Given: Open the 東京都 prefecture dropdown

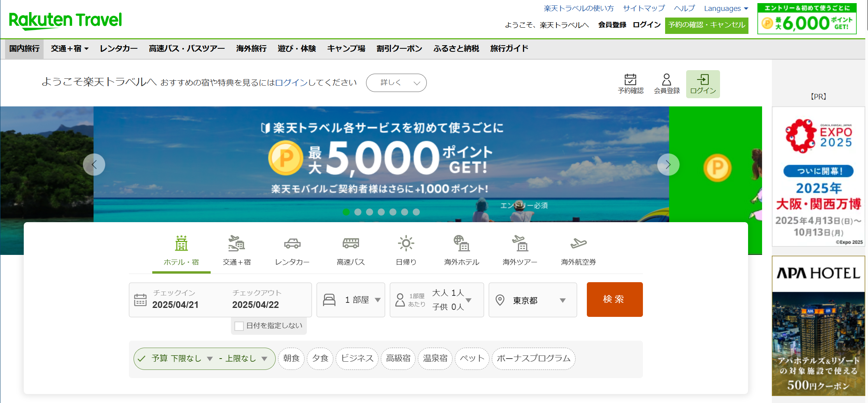Looking at the screenshot, I should coord(533,300).
